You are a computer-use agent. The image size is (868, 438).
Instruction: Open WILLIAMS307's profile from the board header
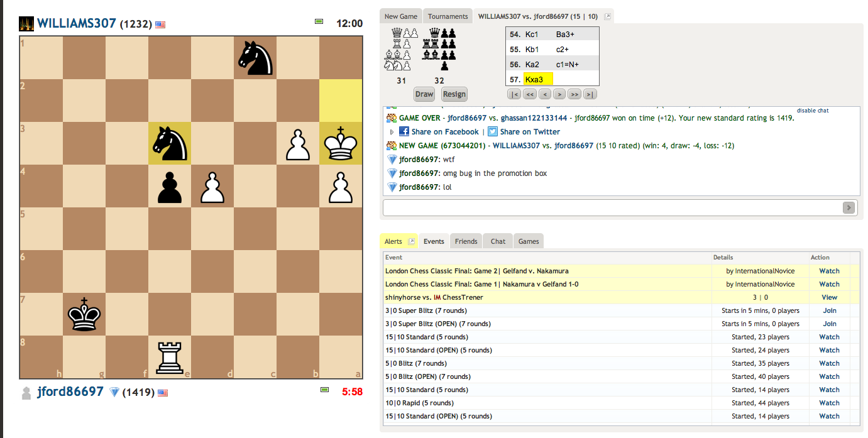click(77, 23)
